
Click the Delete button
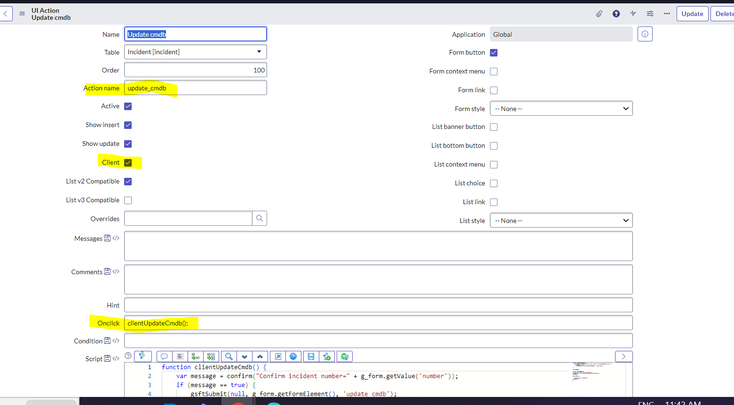coord(723,14)
